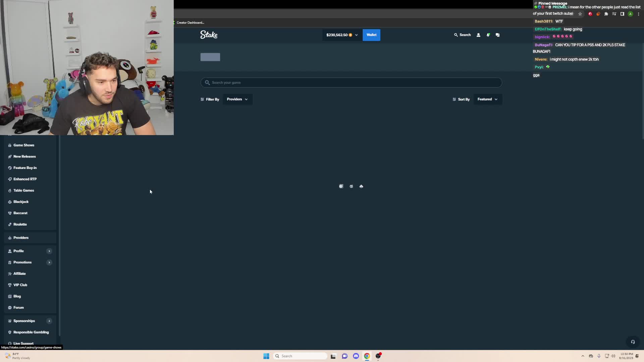Click the Wallet button
The image size is (644, 362).
[371, 35]
